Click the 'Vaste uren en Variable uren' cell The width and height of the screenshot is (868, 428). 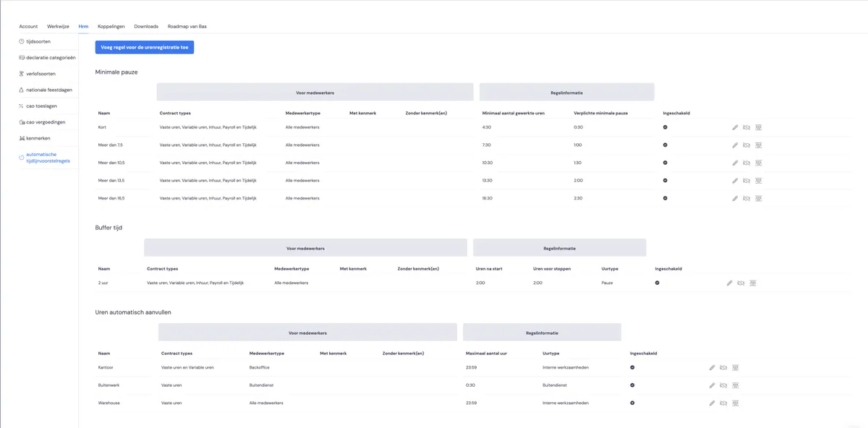coord(187,367)
